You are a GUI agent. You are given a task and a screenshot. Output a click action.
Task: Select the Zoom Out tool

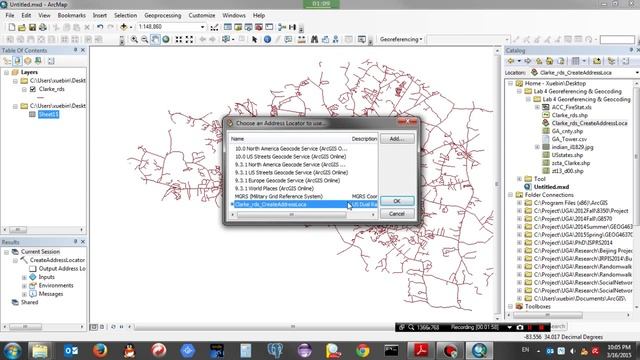point(144,40)
